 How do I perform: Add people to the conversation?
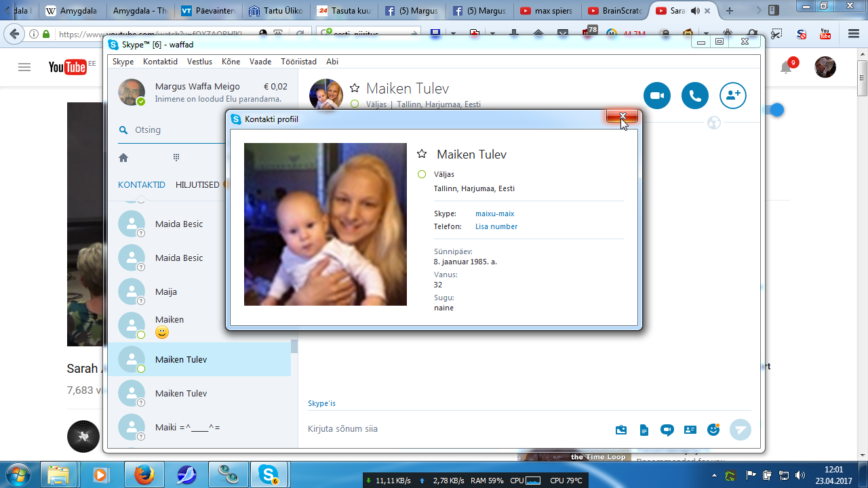pos(733,96)
